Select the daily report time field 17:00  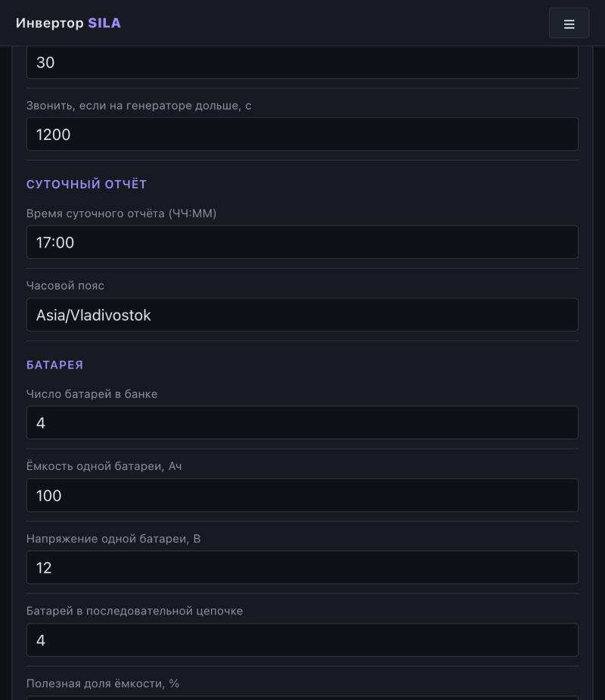pyautogui.click(x=302, y=242)
